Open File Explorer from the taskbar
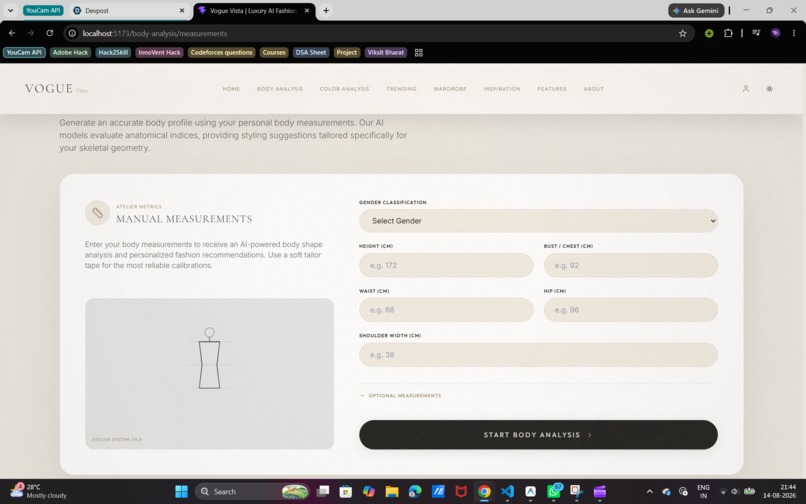The height and width of the screenshot is (504, 806). coord(392,492)
